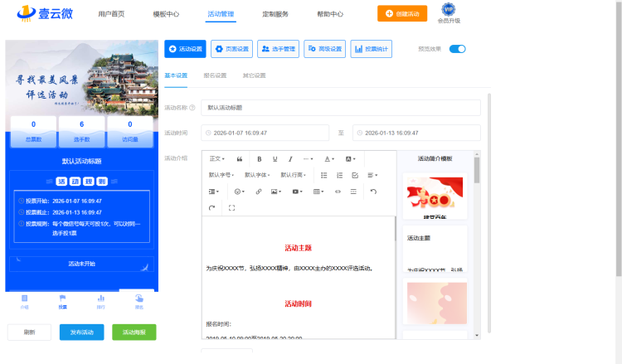Open the 默认字体 font family dropdown

point(256,175)
